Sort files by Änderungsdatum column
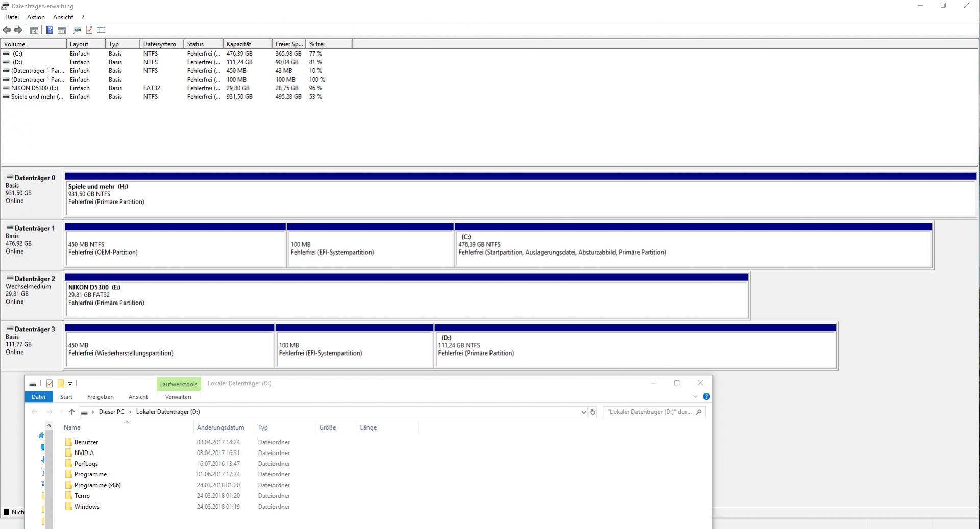This screenshot has width=980, height=529. point(224,427)
